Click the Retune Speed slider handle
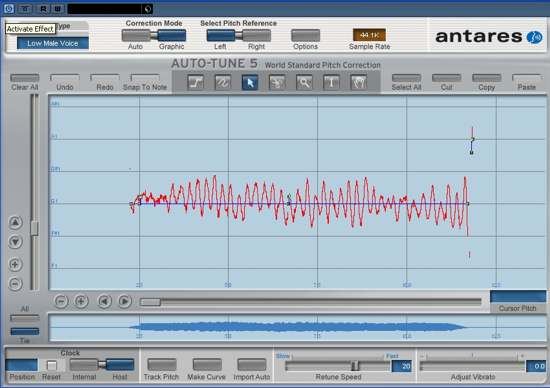This screenshot has width=550, height=388. (355, 366)
